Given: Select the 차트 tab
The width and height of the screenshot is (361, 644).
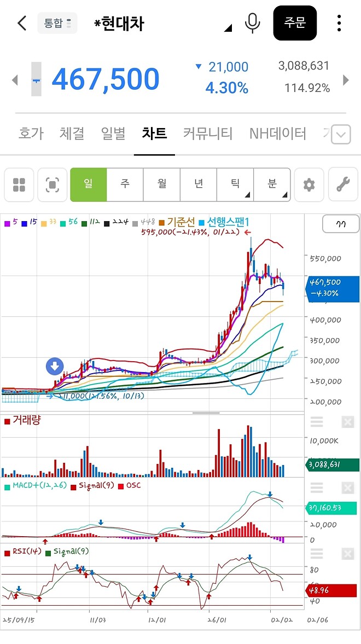Looking at the screenshot, I should [x=154, y=133].
